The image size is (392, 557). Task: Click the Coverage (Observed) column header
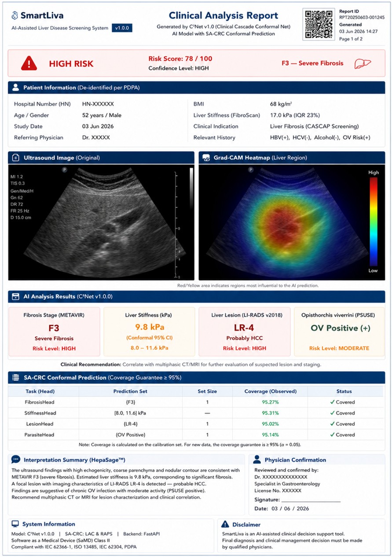pyautogui.click(x=271, y=391)
